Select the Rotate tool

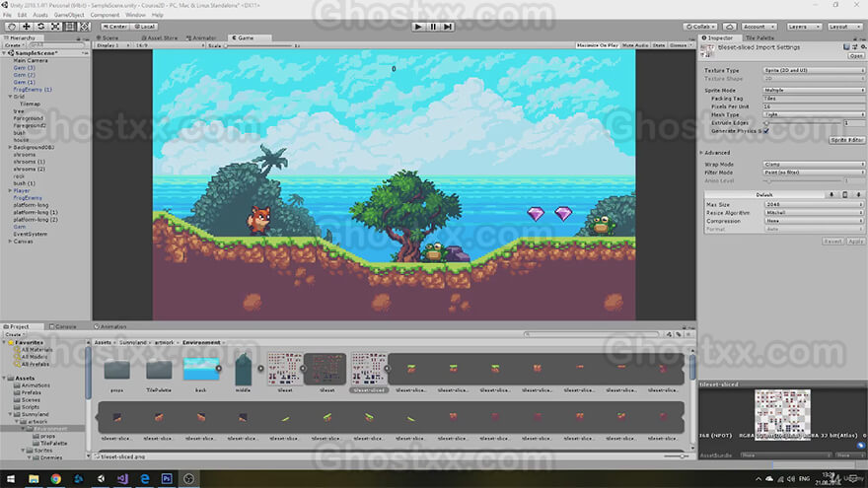[41, 27]
